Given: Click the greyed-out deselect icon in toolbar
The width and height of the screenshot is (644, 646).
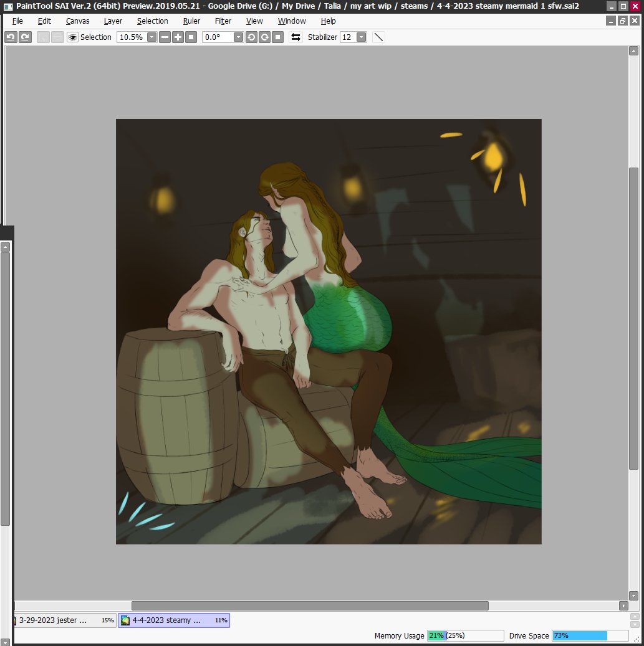Looking at the screenshot, I should coord(43,37).
